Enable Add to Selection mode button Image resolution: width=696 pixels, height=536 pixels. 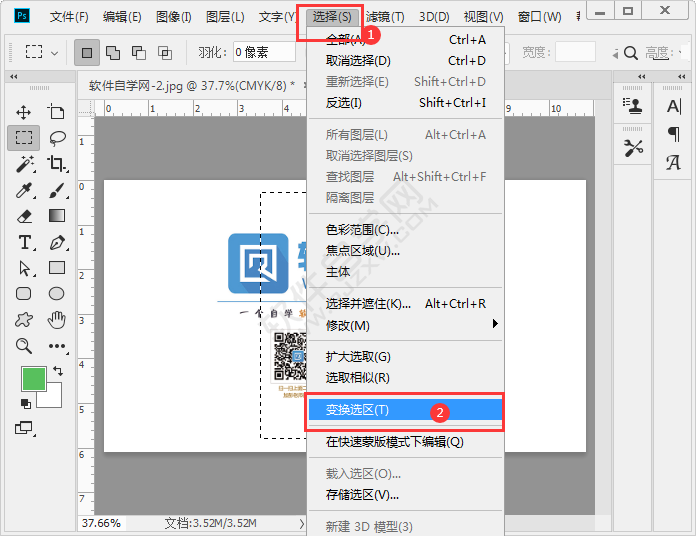[113, 53]
